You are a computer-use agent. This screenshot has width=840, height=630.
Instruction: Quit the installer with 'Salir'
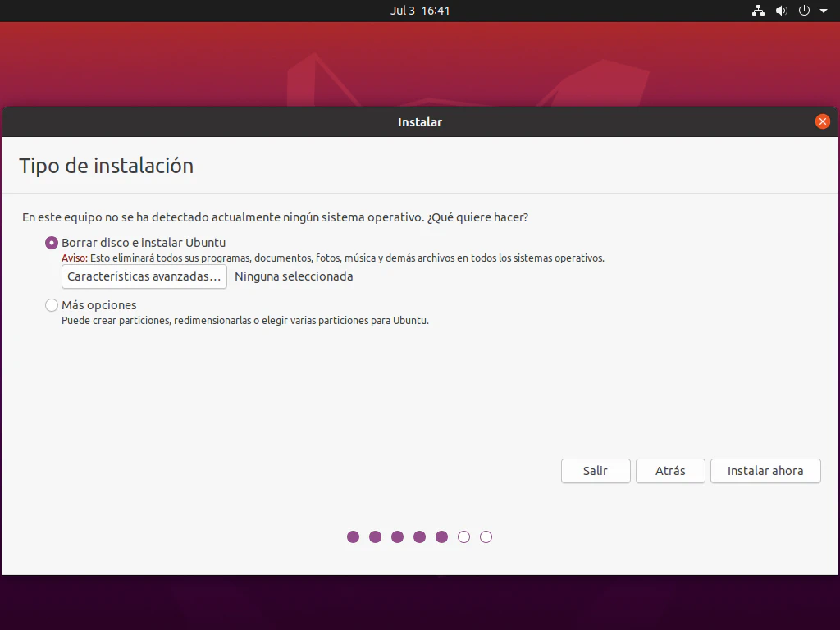596,471
